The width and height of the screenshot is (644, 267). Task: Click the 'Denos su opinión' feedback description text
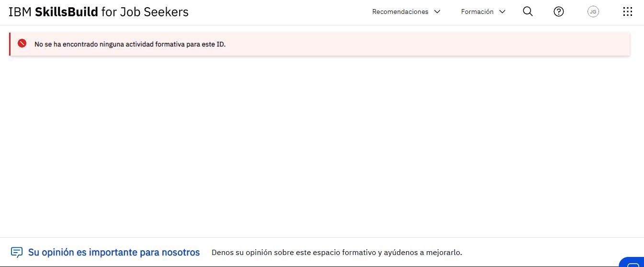tap(337, 252)
